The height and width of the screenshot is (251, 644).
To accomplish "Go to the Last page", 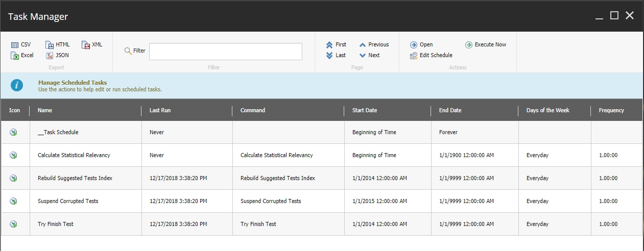I will (x=336, y=55).
